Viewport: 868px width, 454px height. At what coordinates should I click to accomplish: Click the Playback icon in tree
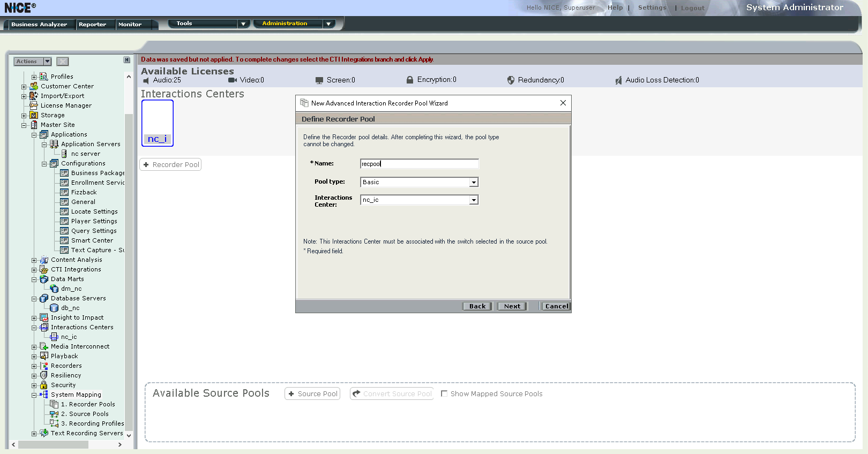coord(44,356)
